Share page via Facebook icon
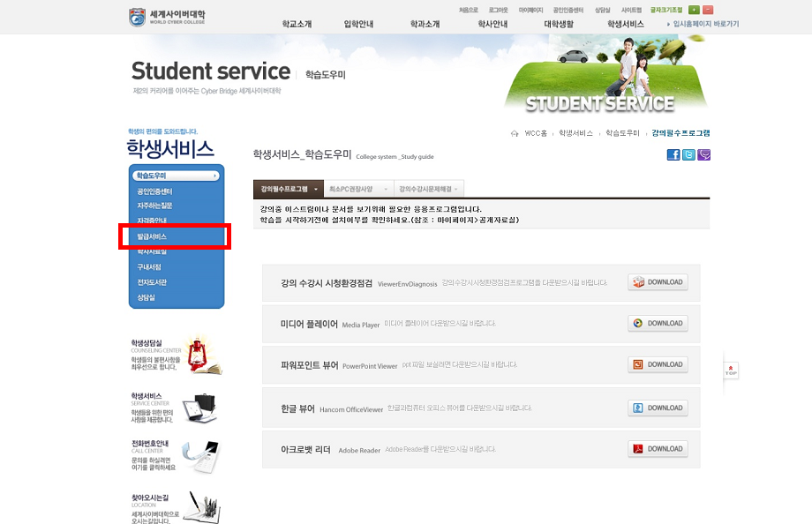The image size is (812, 524). pyautogui.click(x=673, y=154)
